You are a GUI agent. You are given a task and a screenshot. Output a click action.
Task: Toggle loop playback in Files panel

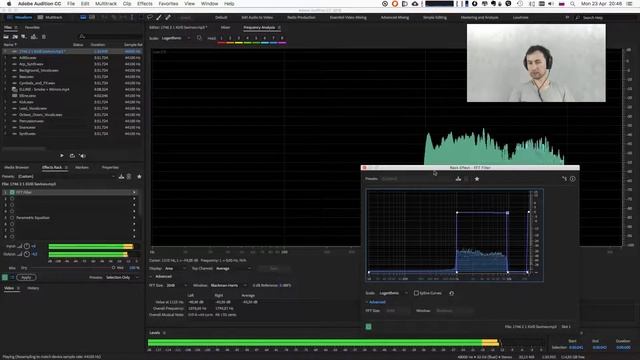[x=72, y=156]
